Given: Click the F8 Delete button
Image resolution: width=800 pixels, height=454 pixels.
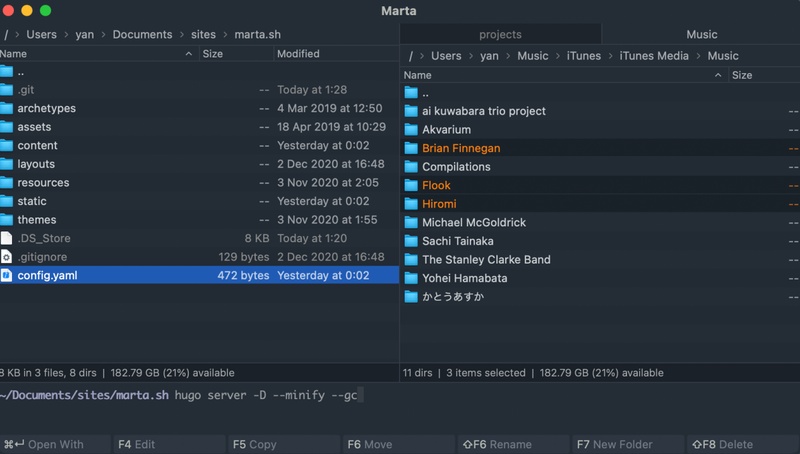Looking at the screenshot, I should 743,444.
